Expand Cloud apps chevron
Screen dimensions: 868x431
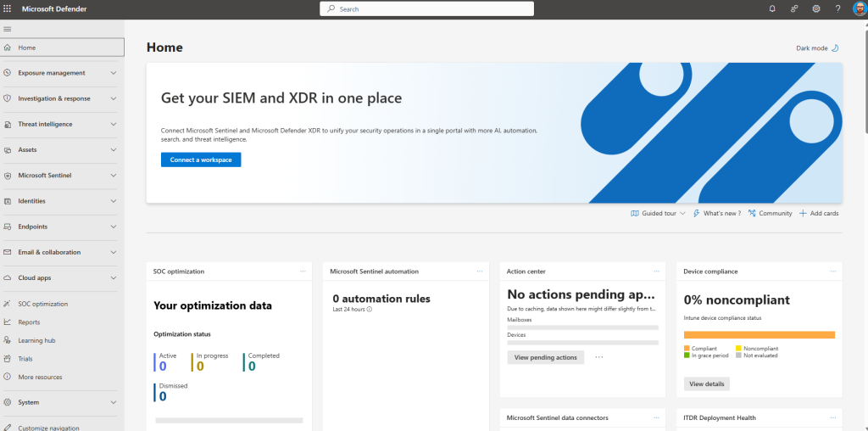click(x=114, y=277)
